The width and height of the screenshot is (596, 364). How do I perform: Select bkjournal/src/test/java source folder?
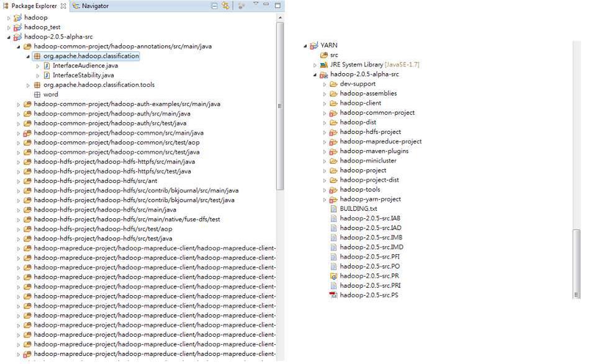tap(134, 200)
